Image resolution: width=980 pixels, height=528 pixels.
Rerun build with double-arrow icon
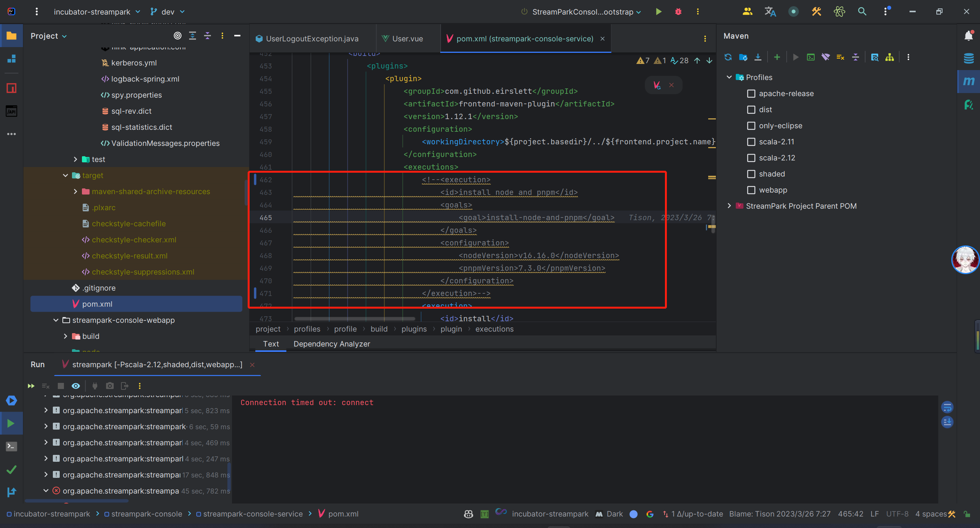[31, 386]
